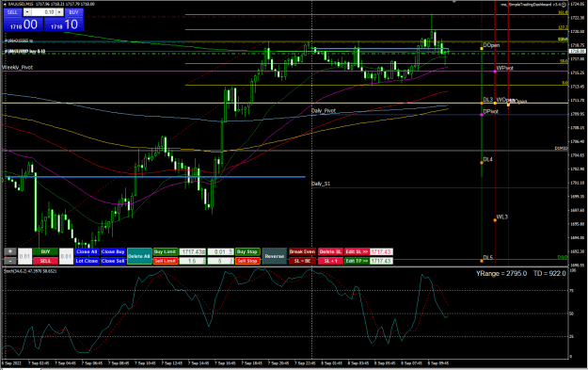Viewport: 588px width, 370px height.
Task: Click the Stoch indicator label in the subwindow
Action: [x=30, y=271]
